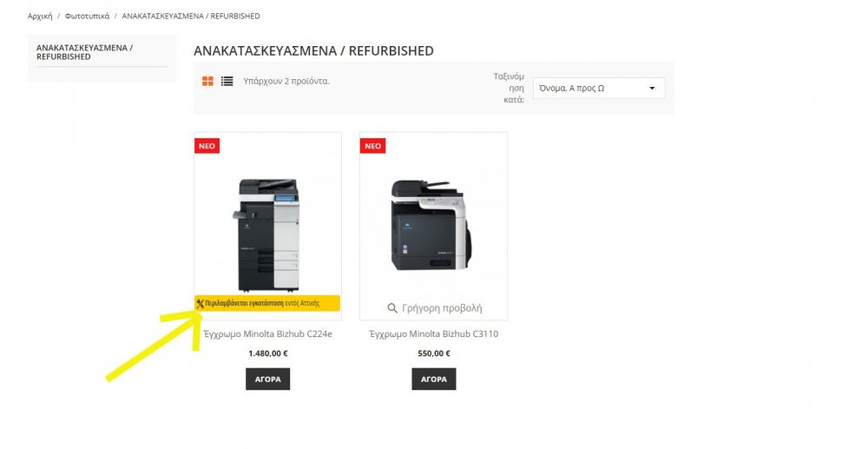Viewport: 868px width, 449px height.
Task: Click the wrench icon on yellow banner
Action: 200,303
